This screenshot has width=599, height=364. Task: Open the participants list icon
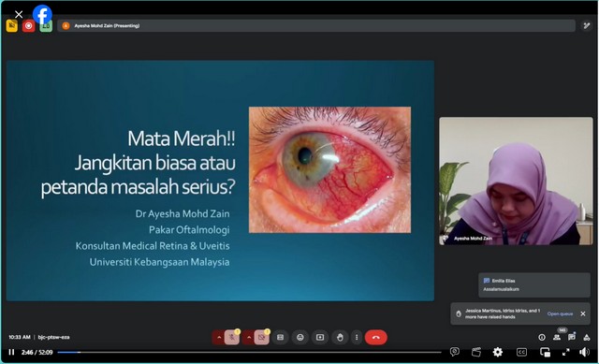tap(557, 337)
